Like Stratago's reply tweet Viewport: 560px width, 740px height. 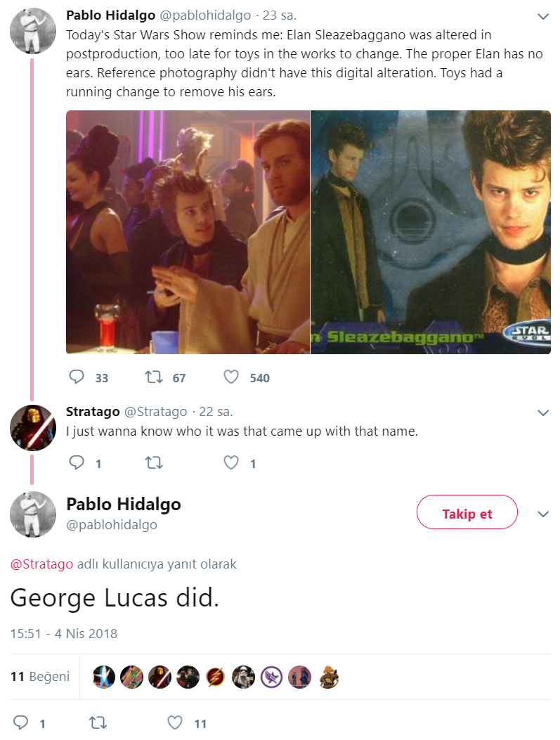click(231, 462)
